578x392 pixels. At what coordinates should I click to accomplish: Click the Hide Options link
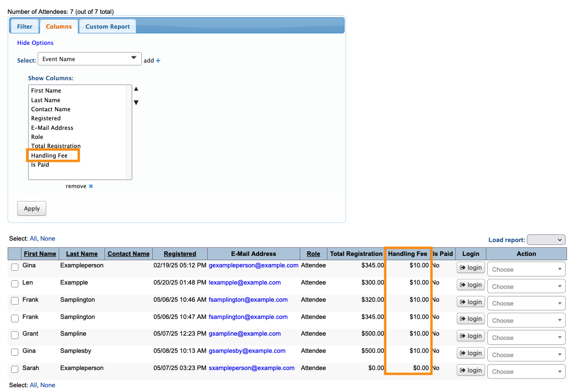35,43
